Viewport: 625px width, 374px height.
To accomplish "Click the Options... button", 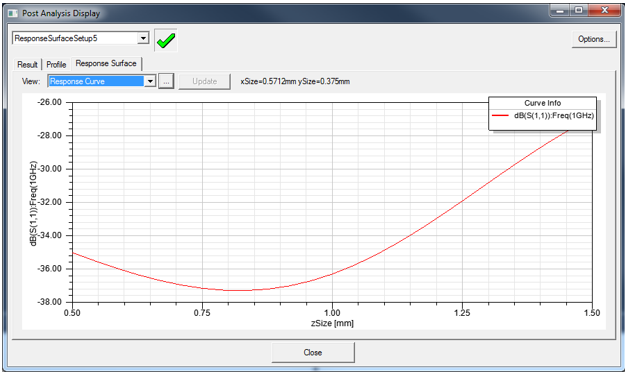I will [x=594, y=39].
